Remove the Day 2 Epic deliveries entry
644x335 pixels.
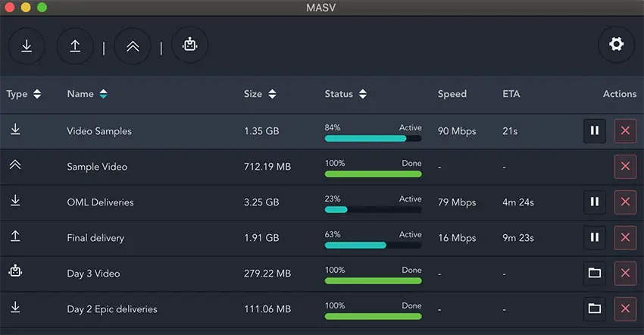[x=625, y=308]
